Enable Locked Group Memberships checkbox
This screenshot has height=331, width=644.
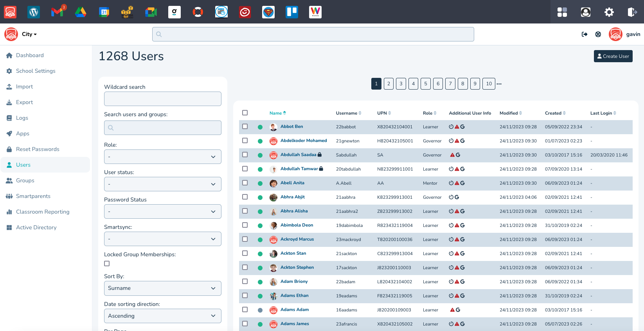(107, 264)
